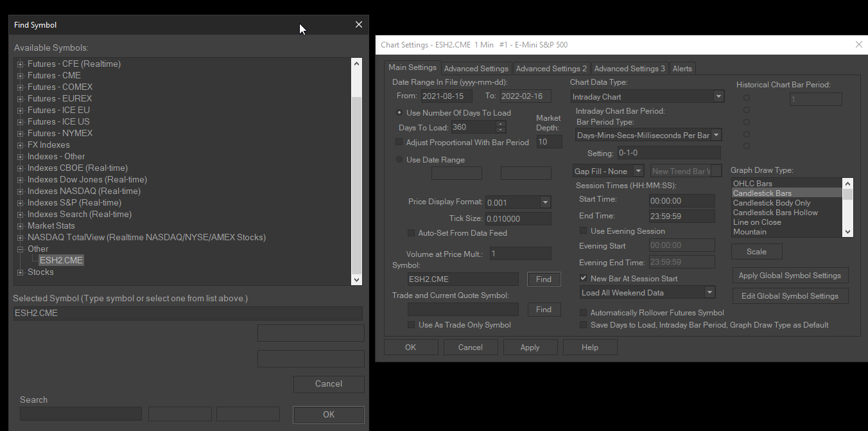Click the From date field

click(447, 96)
